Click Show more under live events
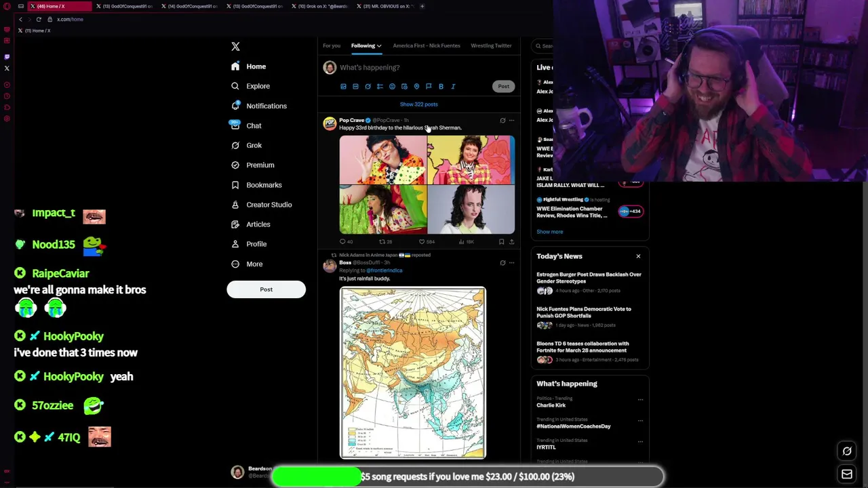 tap(549, 232)
